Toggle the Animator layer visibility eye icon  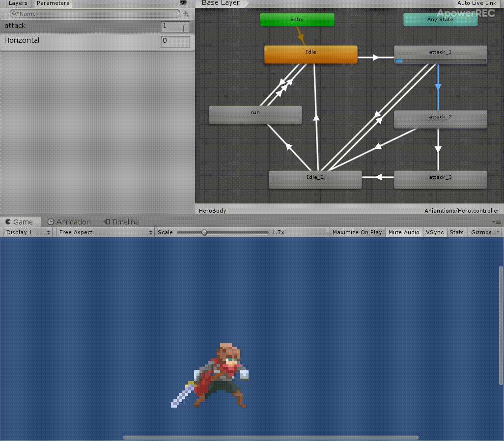coord(183,2)
